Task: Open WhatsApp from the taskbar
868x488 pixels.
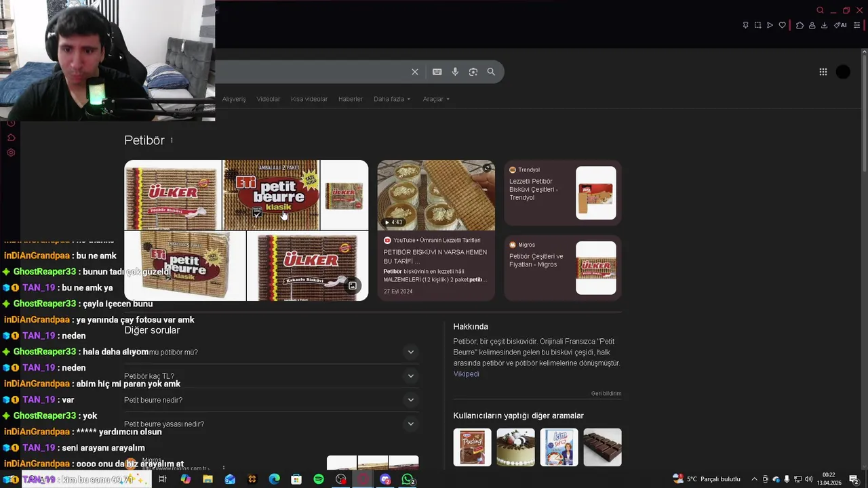Action: tap(408, 479)
